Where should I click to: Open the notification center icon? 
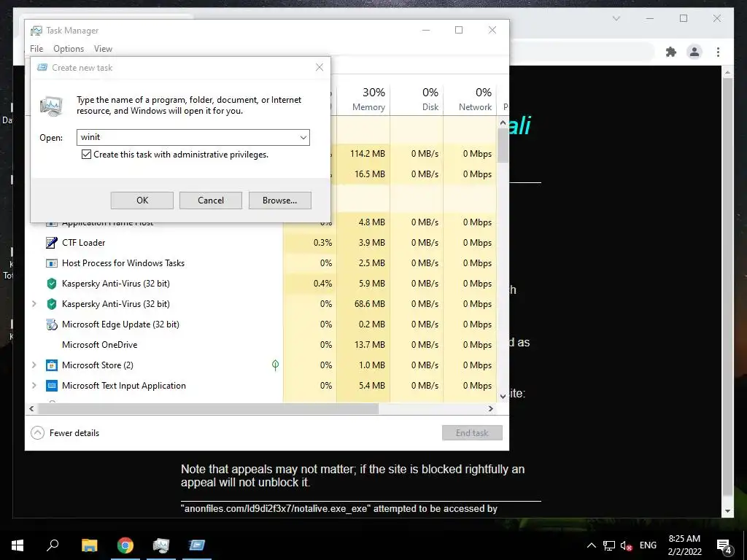pos(724,545)
